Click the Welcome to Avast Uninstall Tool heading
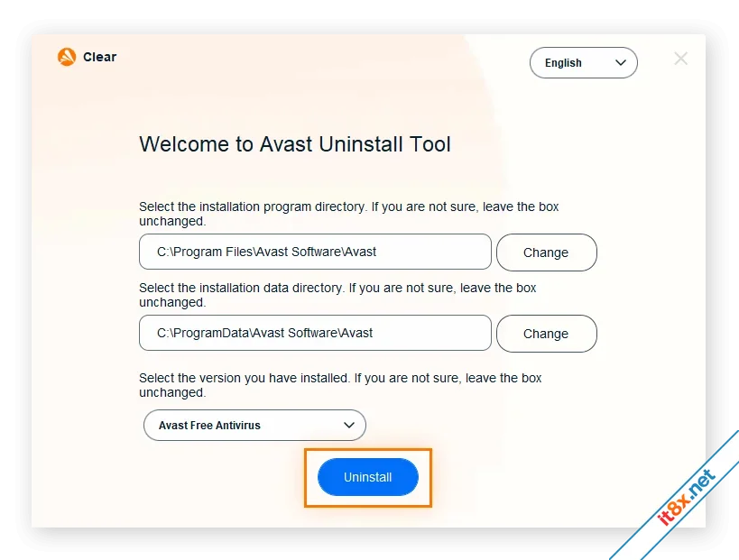The image size is (739, 560). click(x=295, y=144)
